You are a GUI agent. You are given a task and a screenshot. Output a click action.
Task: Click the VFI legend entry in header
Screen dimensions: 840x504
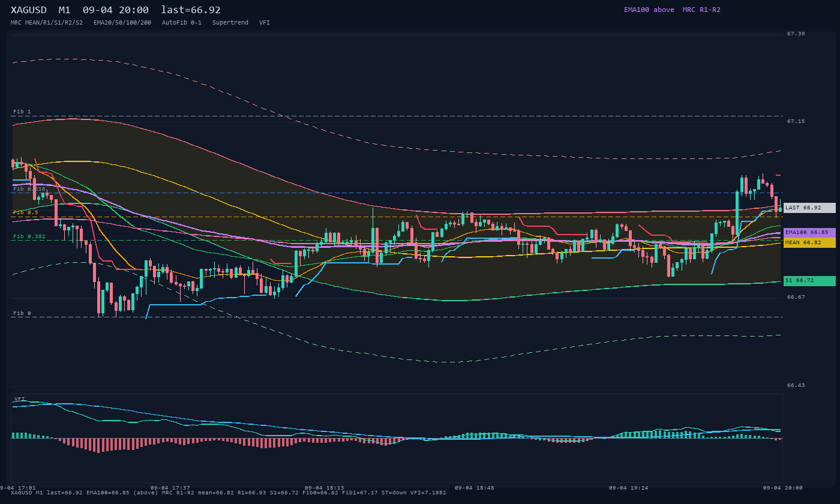[265, 23]
